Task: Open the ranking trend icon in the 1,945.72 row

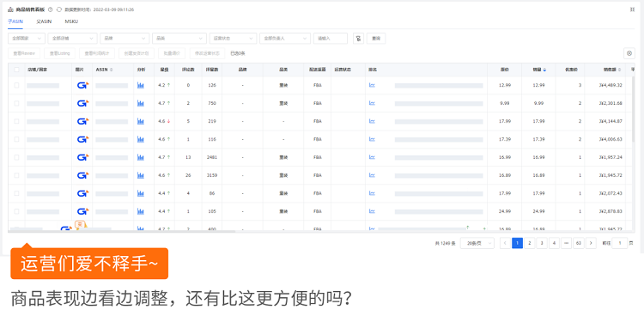Action: coord(372,175)
